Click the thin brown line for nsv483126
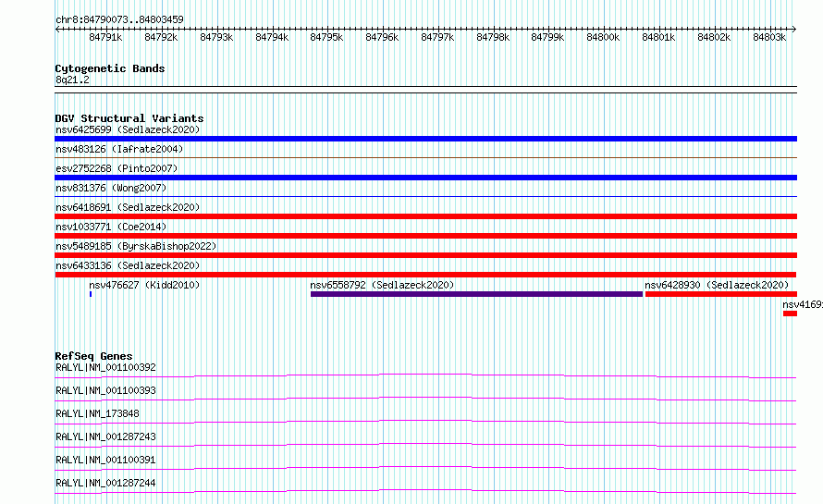Viewport: 823px width, 504px height. tap(425, 157)
